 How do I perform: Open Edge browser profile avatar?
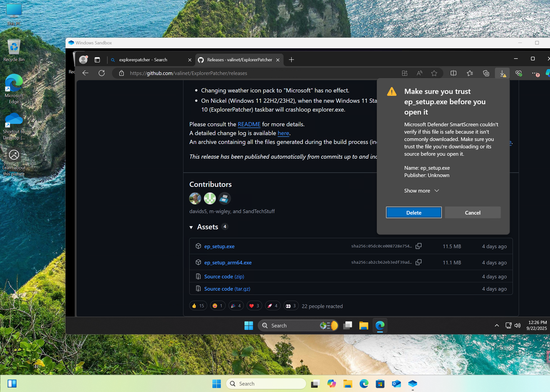pos(83,59)
